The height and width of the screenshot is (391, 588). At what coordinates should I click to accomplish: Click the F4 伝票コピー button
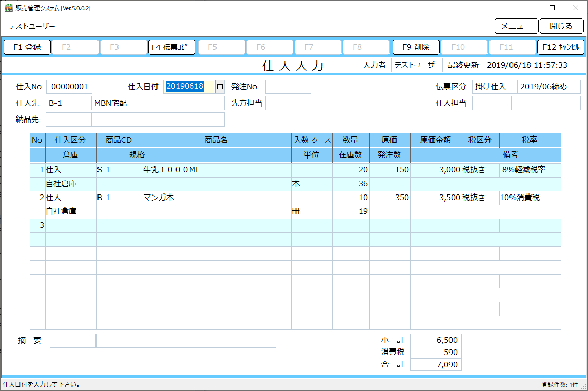pyautogui.click(x=172, y=47)
